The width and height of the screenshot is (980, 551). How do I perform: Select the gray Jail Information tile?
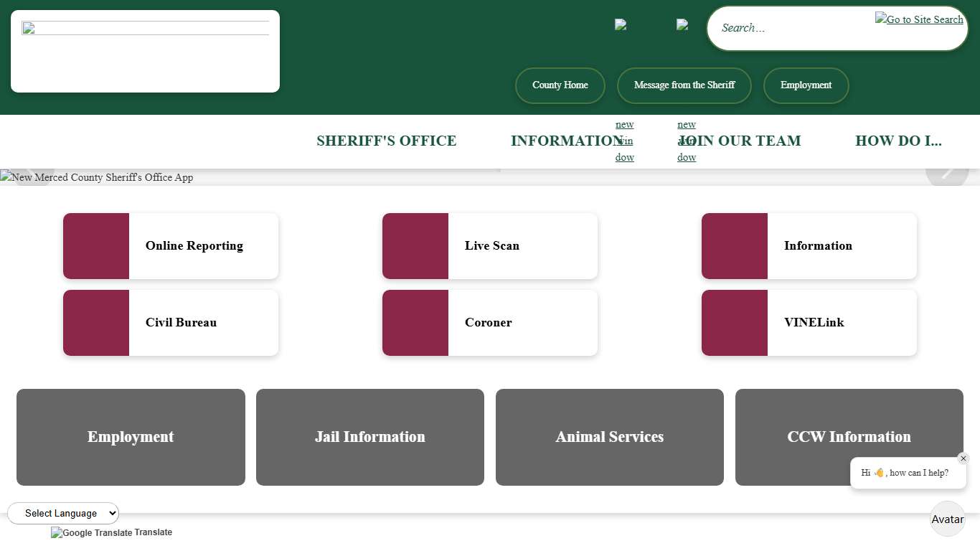(369, 437)
